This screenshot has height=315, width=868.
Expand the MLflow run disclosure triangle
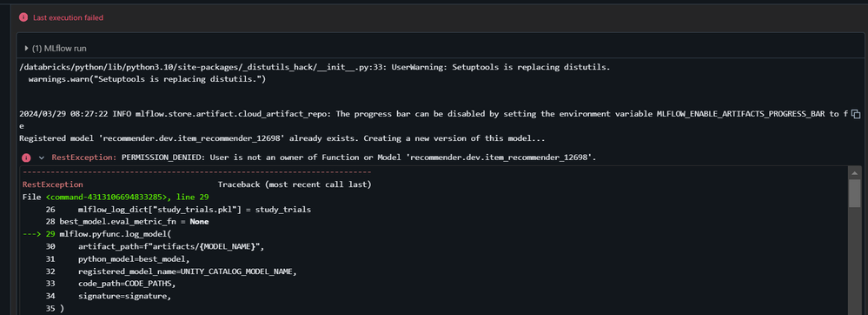(27, 48)
